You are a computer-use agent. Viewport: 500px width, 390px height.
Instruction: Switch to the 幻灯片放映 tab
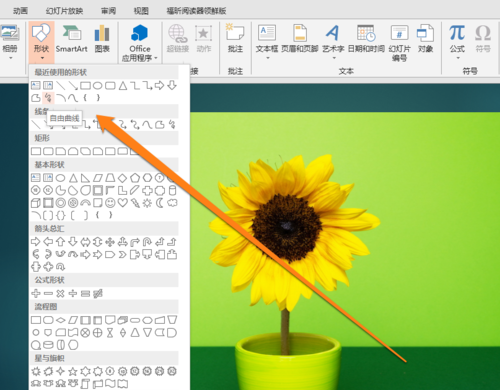point(64,11)
